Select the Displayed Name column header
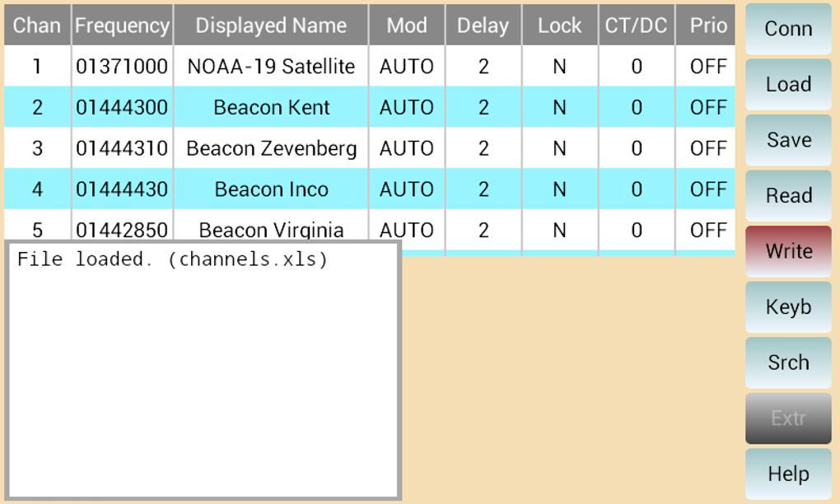 (271, 26)
